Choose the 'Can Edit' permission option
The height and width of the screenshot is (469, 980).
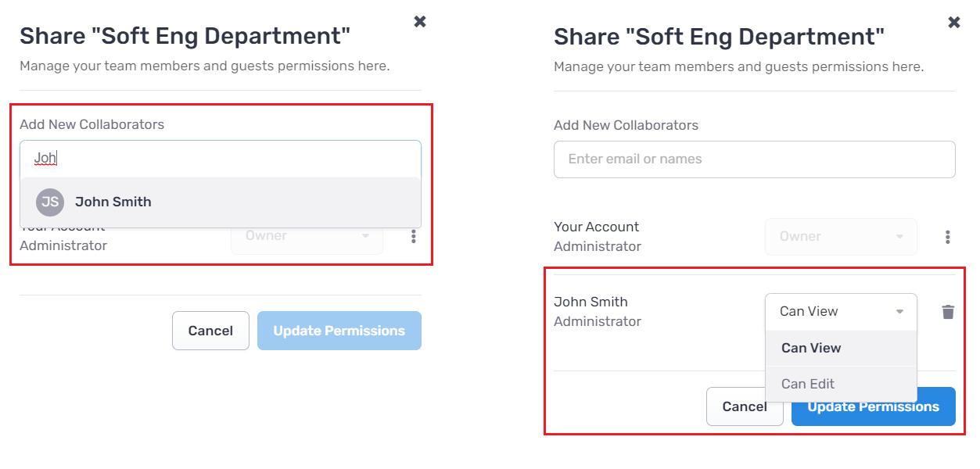coord(841,384)
